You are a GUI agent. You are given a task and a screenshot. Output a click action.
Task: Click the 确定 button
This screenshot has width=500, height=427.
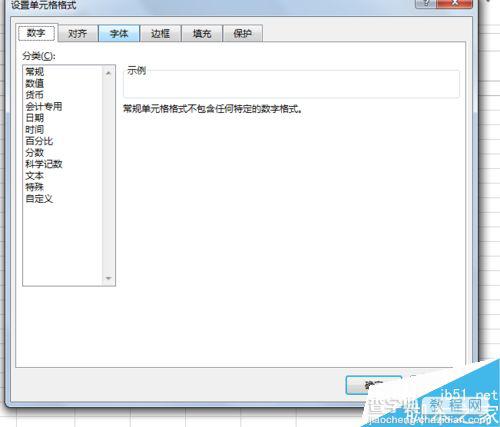click(x=373, y=385)
